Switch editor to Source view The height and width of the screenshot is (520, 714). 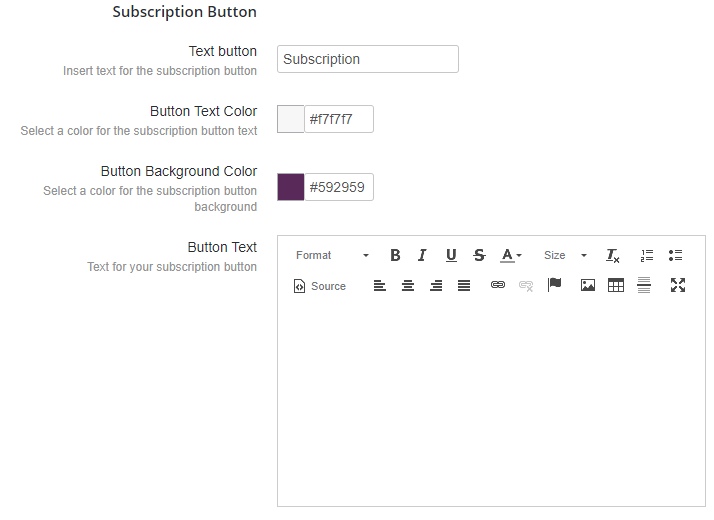(320, 286)
